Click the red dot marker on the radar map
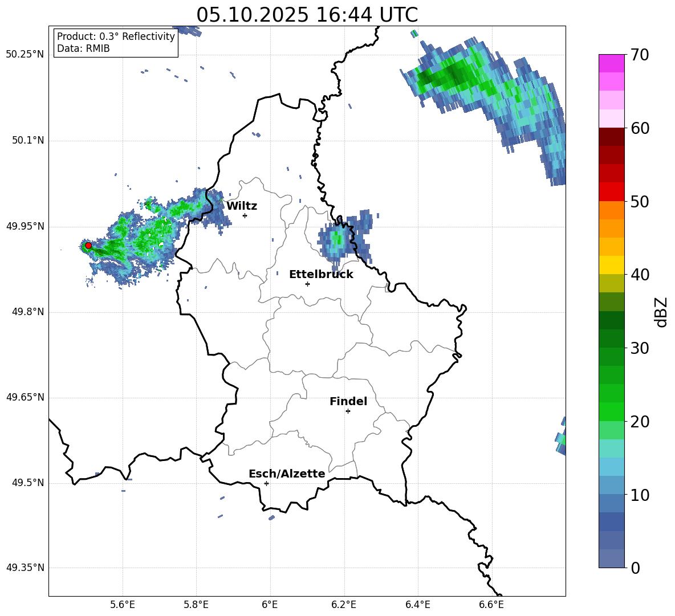Viewport: 675px width, 616px height. click(x=88, y=246)
